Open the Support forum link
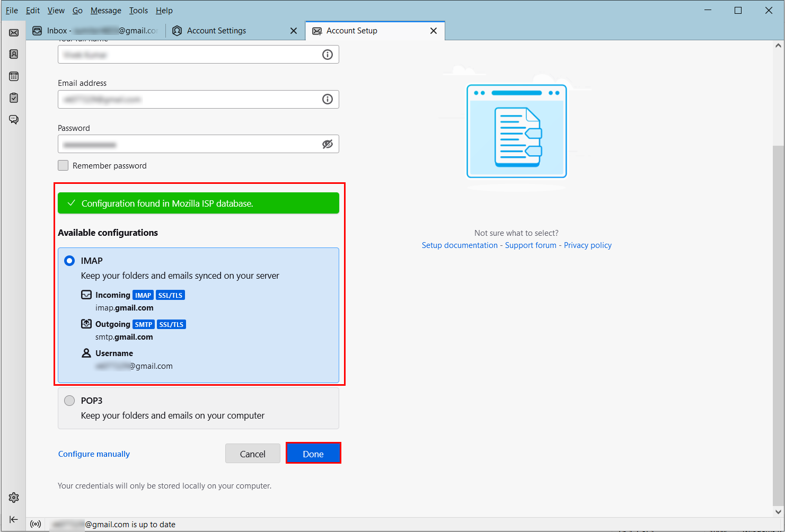This screenshot has width=785, height=532. tap(531, 245)
